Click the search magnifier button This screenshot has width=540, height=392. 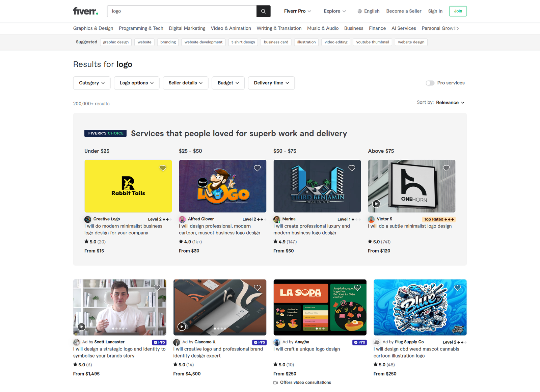click(263, 11)
